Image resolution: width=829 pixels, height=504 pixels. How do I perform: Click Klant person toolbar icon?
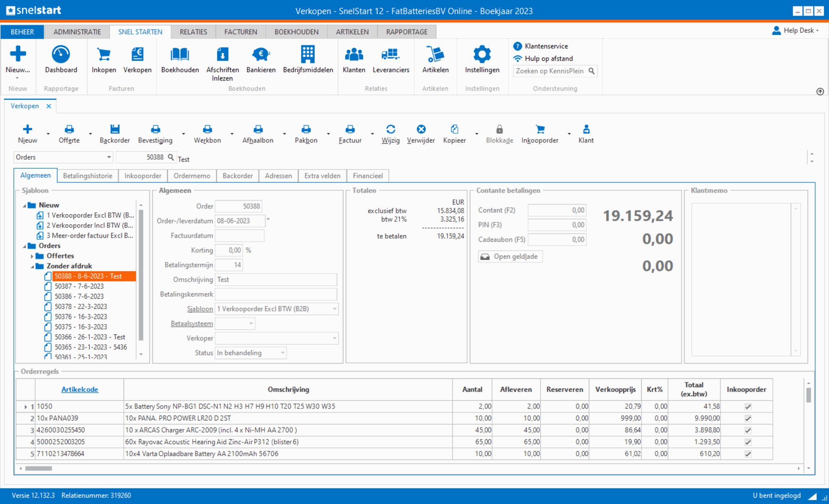[586, 129]
